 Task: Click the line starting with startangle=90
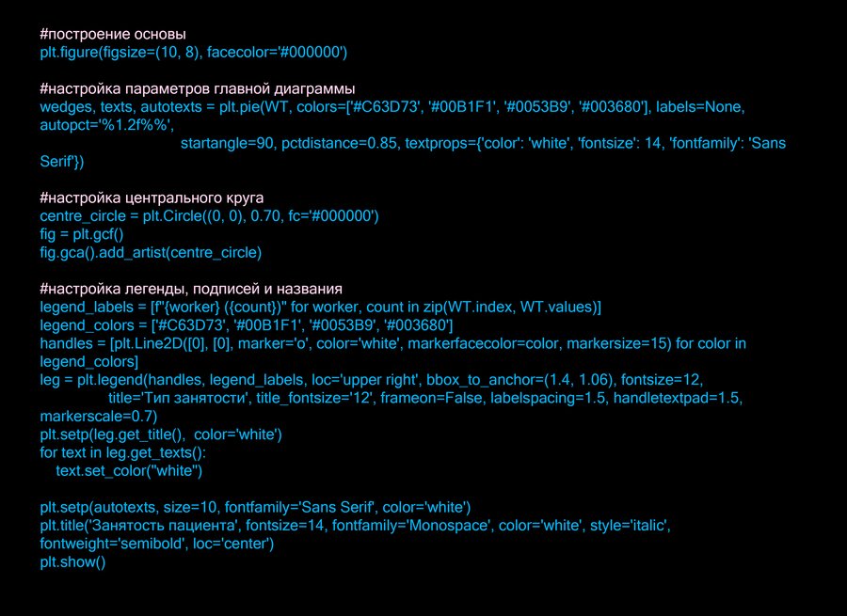[483, 143]
